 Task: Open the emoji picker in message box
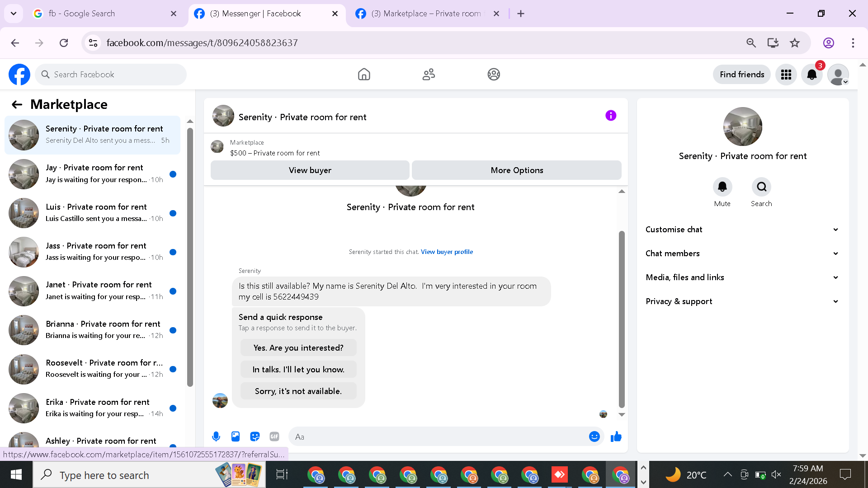(x=594, y=436)
